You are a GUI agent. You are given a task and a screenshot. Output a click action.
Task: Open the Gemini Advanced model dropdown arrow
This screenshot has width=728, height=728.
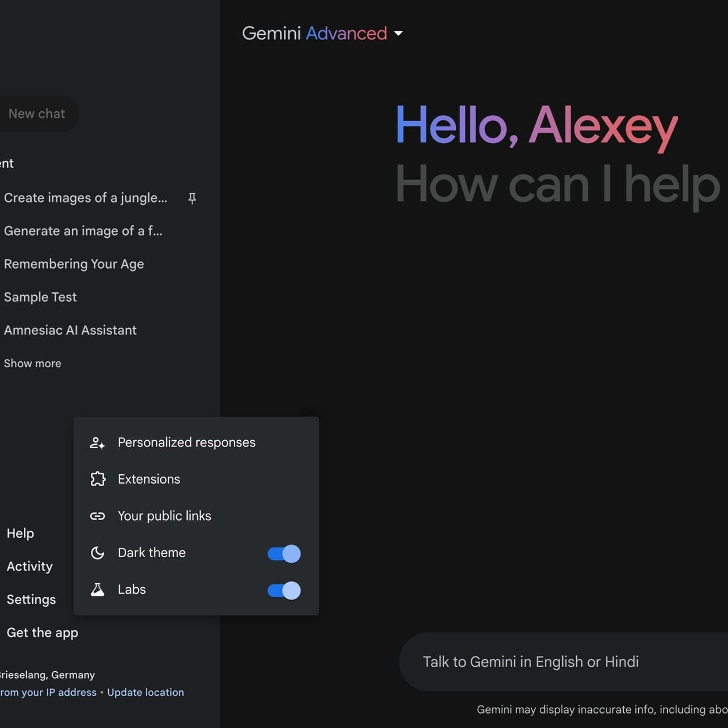click(398, 34)
